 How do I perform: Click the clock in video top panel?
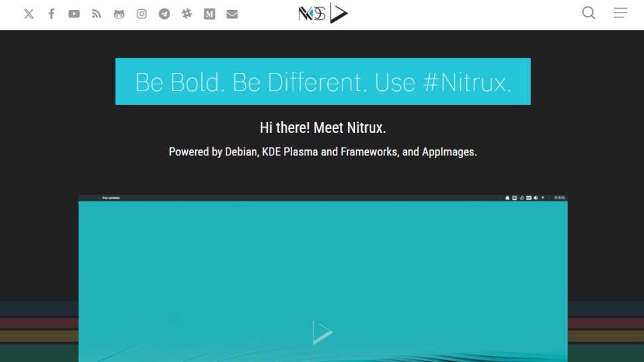coord(560,198)
